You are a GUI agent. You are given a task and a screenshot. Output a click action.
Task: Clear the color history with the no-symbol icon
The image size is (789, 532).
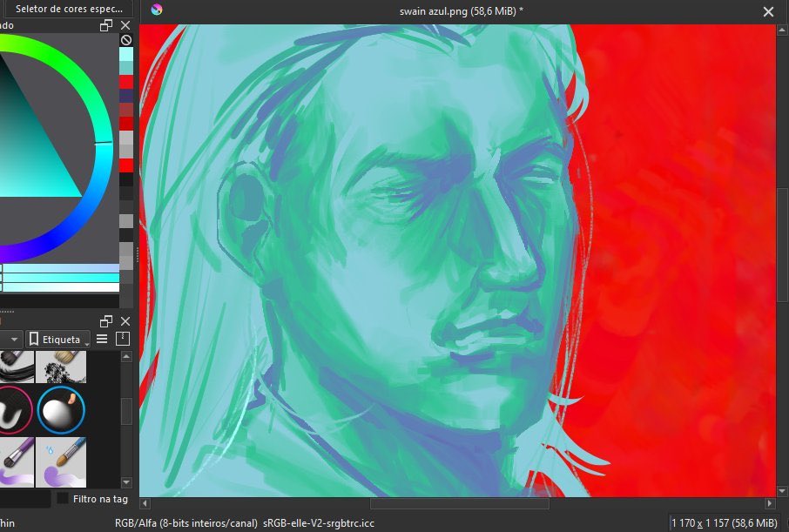point(126,40)
